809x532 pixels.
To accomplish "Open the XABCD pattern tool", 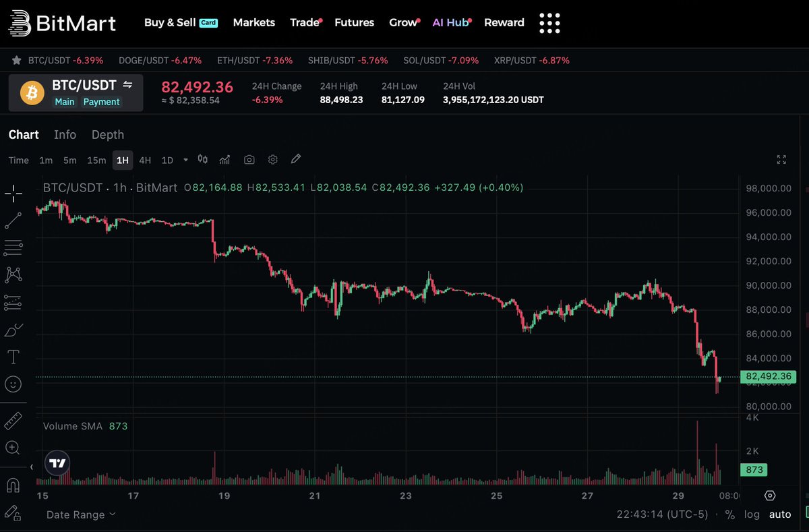I will click(13, 274).
